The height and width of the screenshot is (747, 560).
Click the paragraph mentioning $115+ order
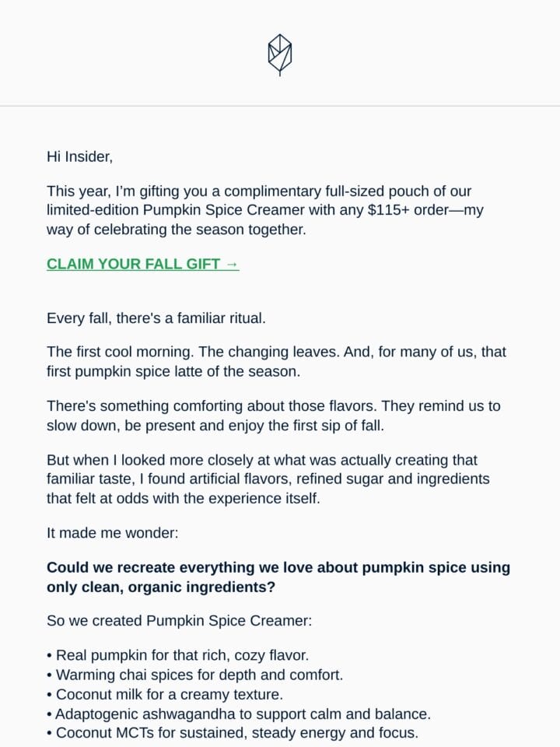[264, 210]
